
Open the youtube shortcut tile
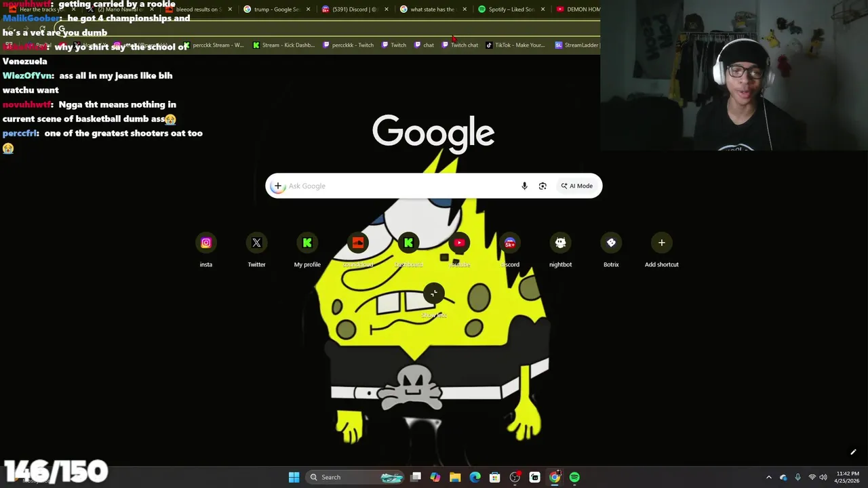pos(459,250)
